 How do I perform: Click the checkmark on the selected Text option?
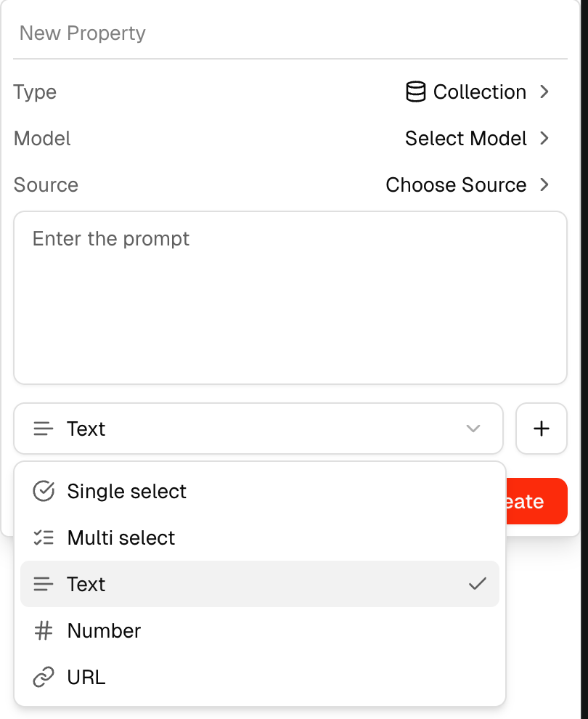pyautogui.click(x=477, y=584)
